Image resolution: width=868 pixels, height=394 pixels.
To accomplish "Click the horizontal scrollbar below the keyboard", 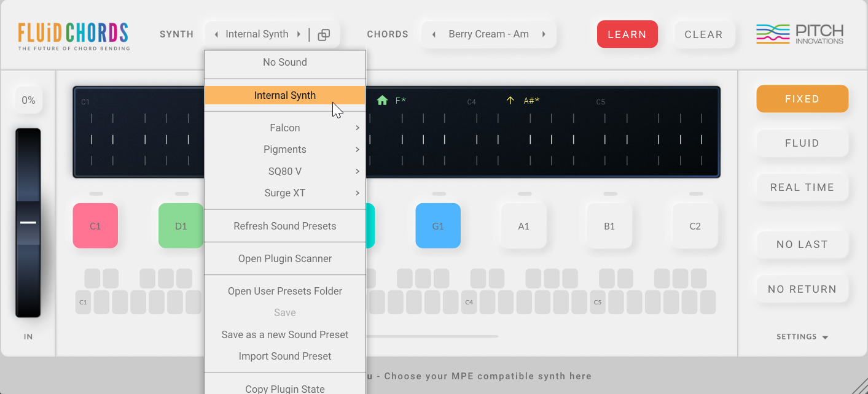I will pyautogui.click(x=432, y=336).
